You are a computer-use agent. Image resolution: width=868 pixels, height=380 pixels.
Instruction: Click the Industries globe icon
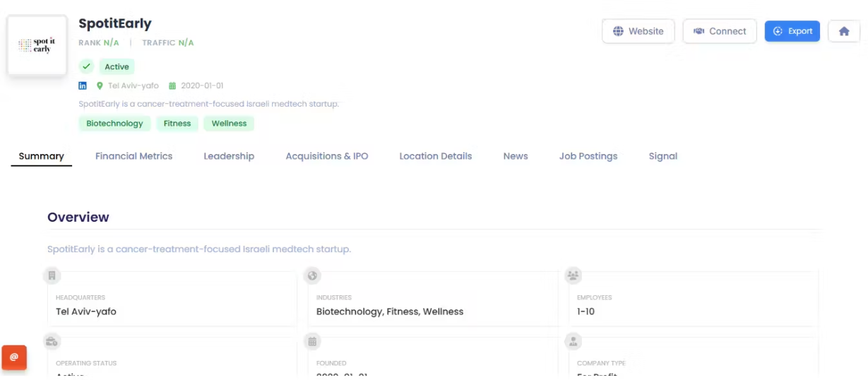click(312, 275)
